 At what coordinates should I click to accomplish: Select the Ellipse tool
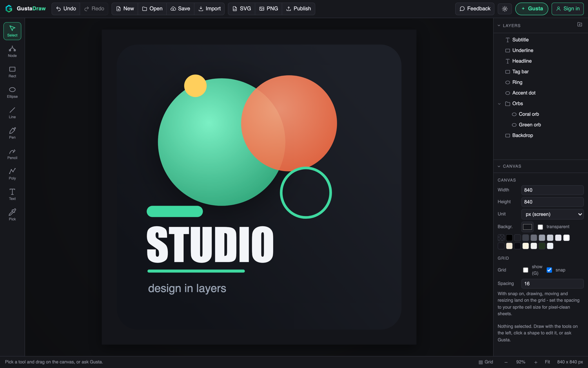click(12, 92)
